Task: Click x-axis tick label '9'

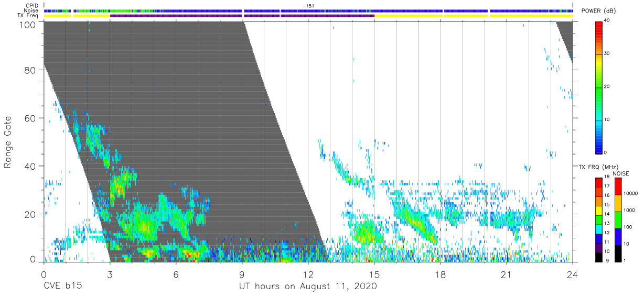Action: [x=242, y=275]
